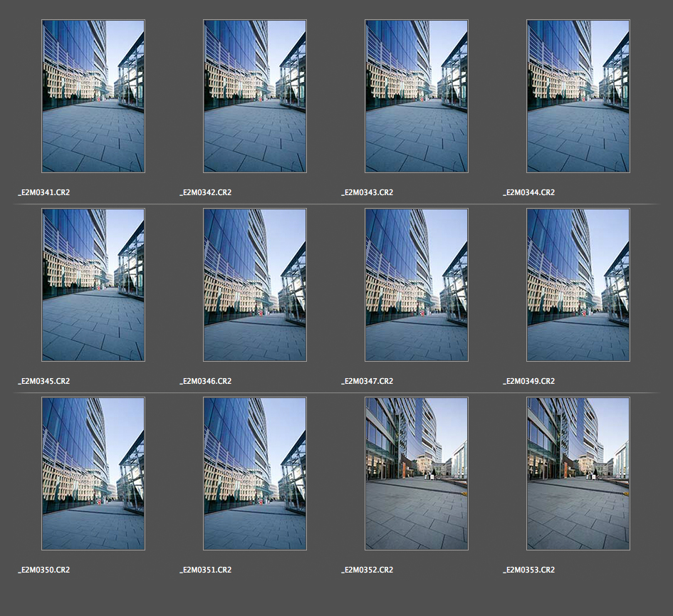Viewport: 673px width, 616px height.
Task: Choose the thumbnail for _E2M0343.CR2
Action: click(417, 96)
